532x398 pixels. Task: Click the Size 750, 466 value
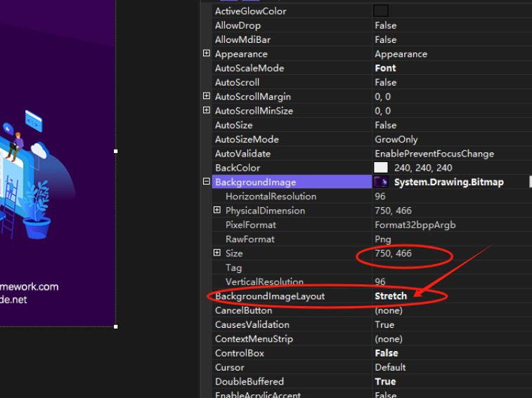point(393,253)
